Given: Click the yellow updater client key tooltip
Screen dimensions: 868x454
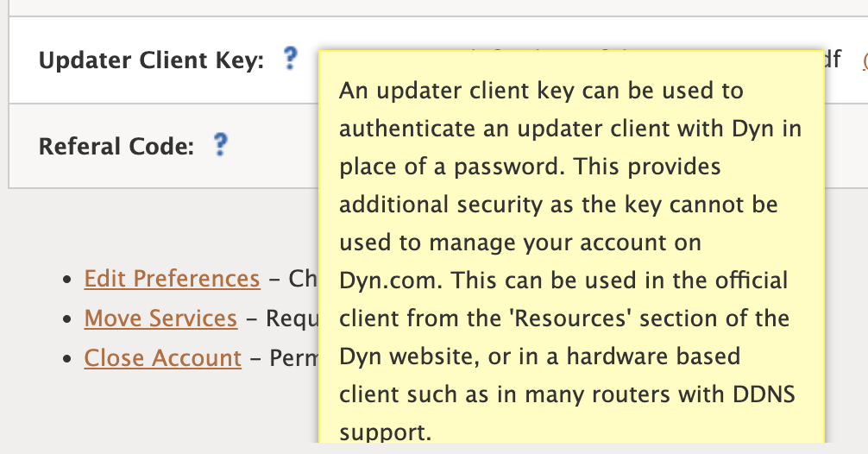Looking at the screenshot, I should 571,247.
